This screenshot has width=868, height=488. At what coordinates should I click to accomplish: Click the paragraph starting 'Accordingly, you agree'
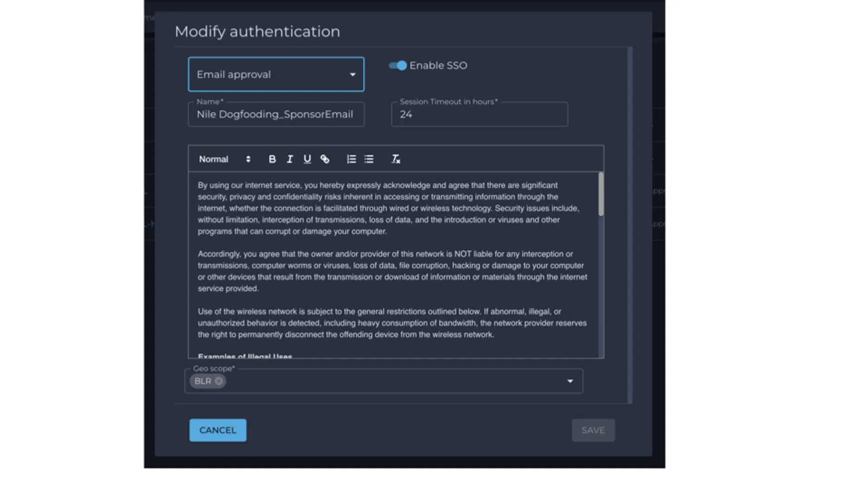(392, 271)
